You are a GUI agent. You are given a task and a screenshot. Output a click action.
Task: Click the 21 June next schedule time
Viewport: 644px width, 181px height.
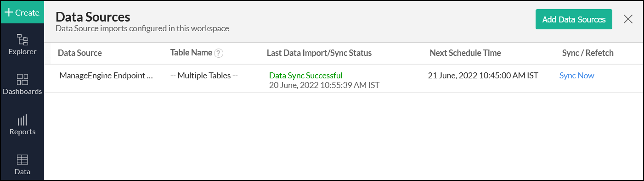483,76
